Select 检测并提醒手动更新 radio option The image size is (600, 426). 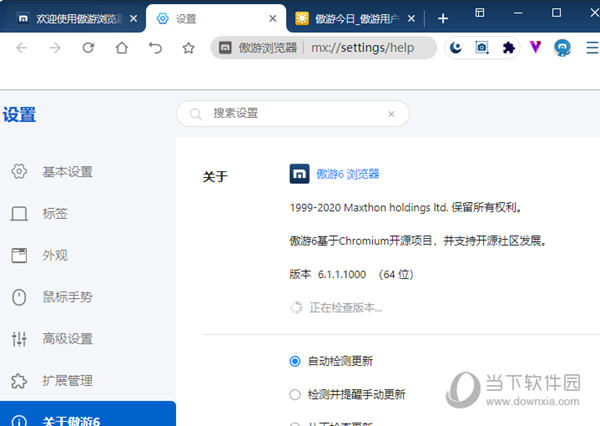295,394
